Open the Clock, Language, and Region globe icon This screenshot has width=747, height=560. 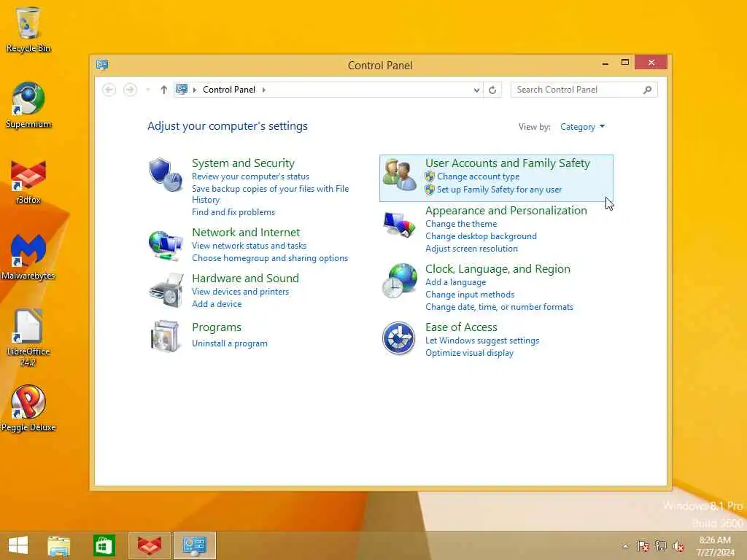399,281
